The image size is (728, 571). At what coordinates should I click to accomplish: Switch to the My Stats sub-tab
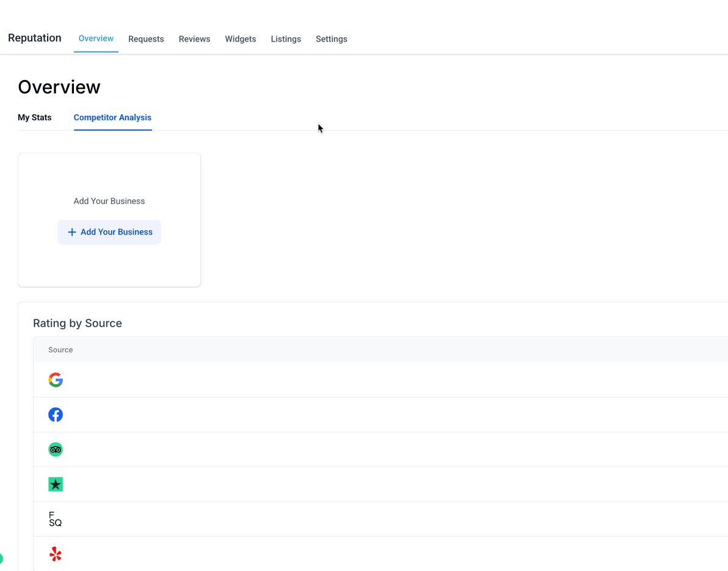click(35, 117)
